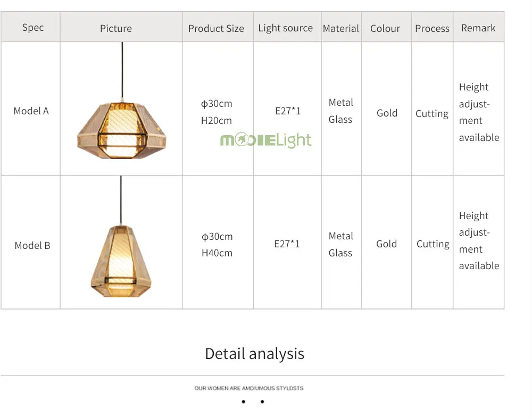Select the Remark column header
Image resolution: width=532 pixels, height=417 pixels.
click(x=478, y=27)
